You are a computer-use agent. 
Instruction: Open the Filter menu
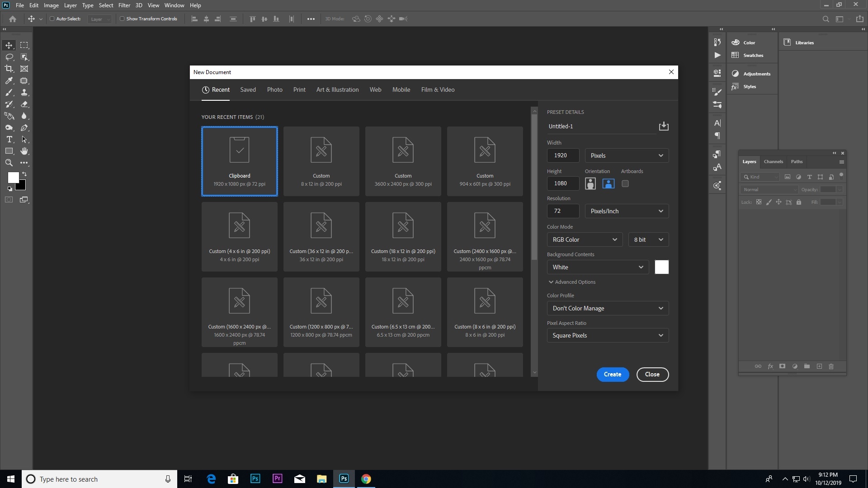124,5
